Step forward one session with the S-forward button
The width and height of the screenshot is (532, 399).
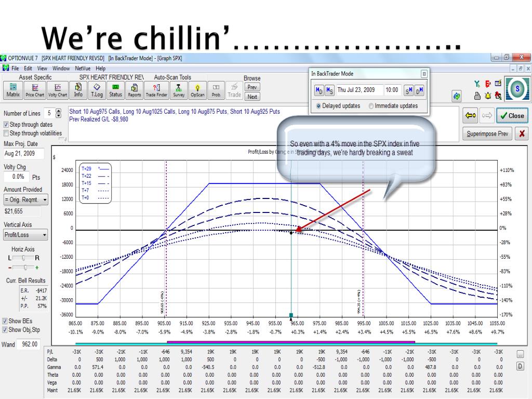click(408, 90)
